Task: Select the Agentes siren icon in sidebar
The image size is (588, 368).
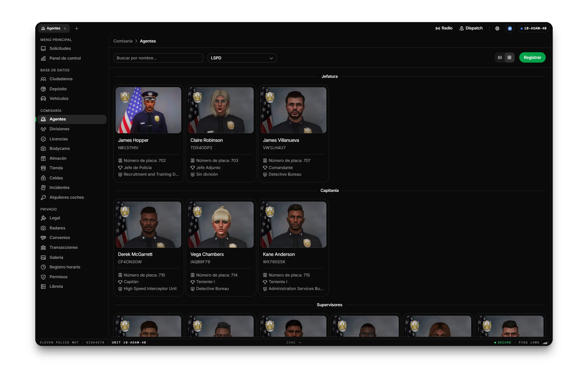Action: [43, 119]
